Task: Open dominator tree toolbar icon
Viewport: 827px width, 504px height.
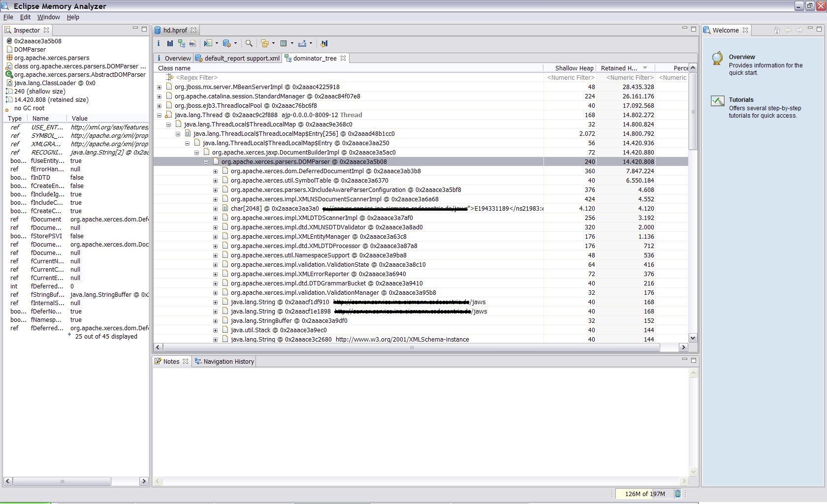Action: coord(182,43)
